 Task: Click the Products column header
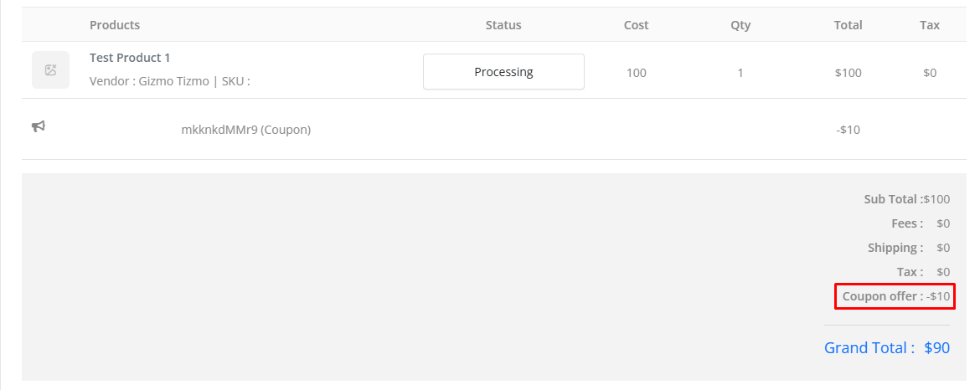coord(115,25)
